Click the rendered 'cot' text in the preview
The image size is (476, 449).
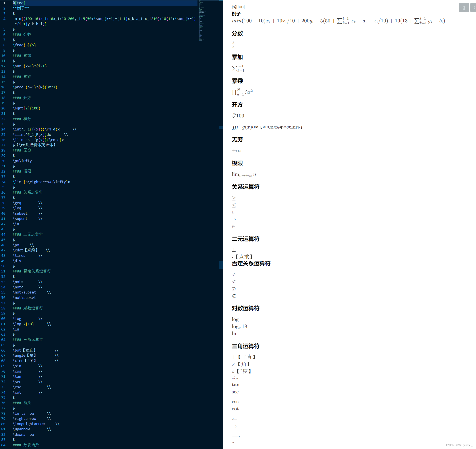[x=235, y=409]
